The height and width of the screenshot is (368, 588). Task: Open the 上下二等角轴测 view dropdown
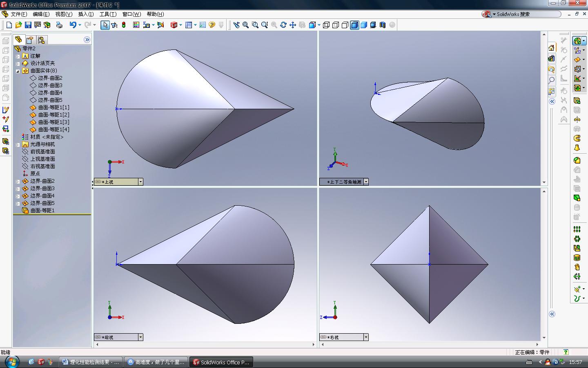tap(366, 182)
